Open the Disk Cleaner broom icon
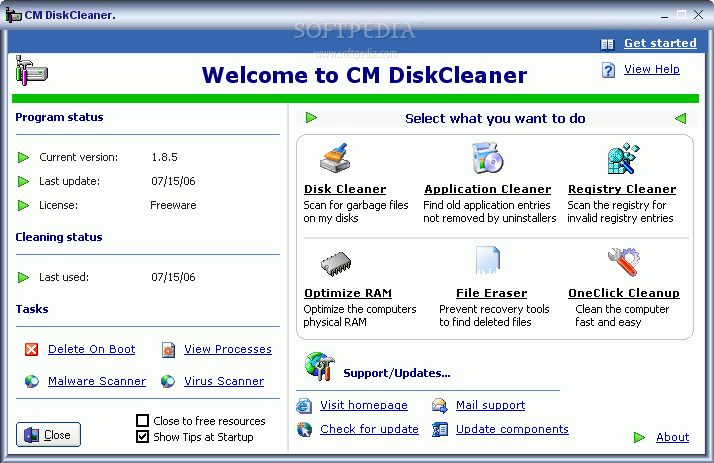 click(335, 158)
